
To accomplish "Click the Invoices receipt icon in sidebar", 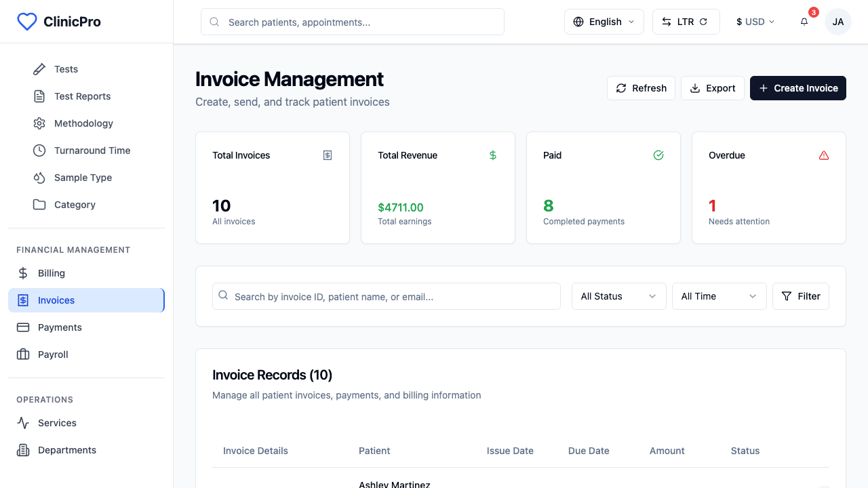I will click(23, 300).
